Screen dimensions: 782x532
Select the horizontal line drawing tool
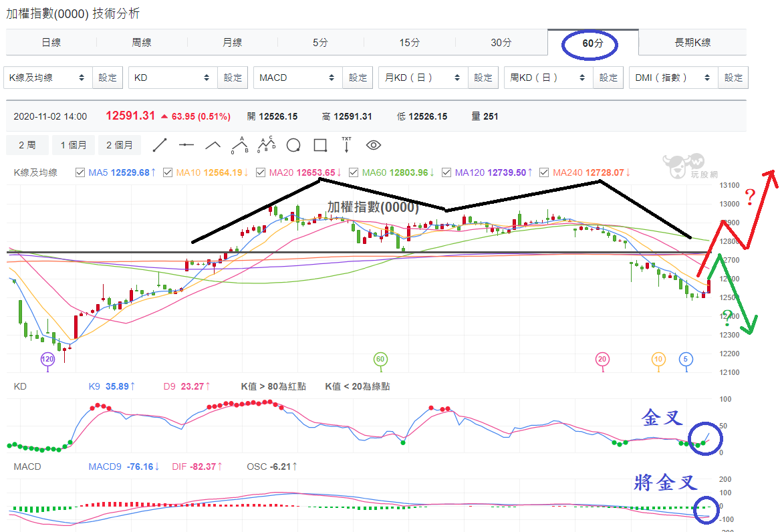[x=186, y=145]
